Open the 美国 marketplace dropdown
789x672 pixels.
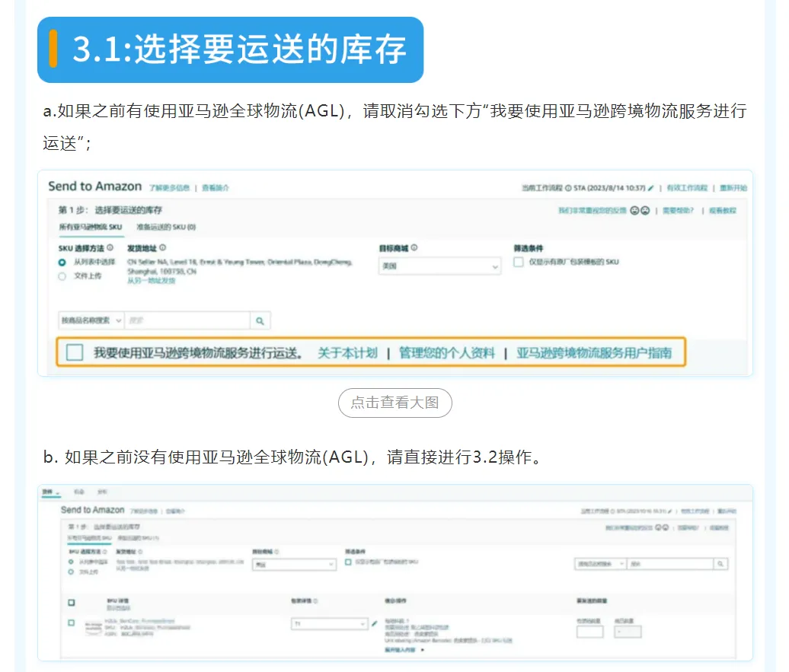point(439,266)
